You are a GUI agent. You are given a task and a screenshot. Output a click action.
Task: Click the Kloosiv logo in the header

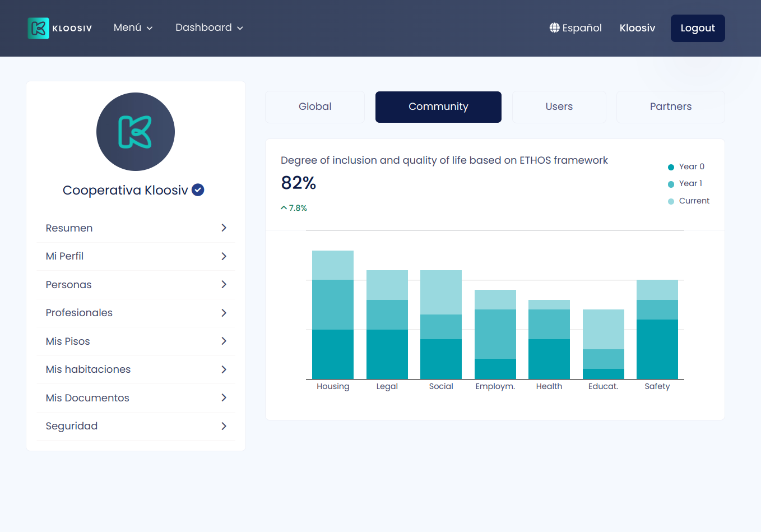click(x=60, y=28)
